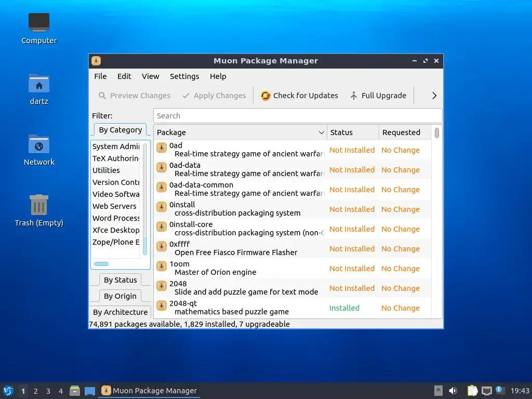The height and width of the screenshot is (399, 532).
Task: Click the Check for Updates refresh icon
Action: click(265, 96)
